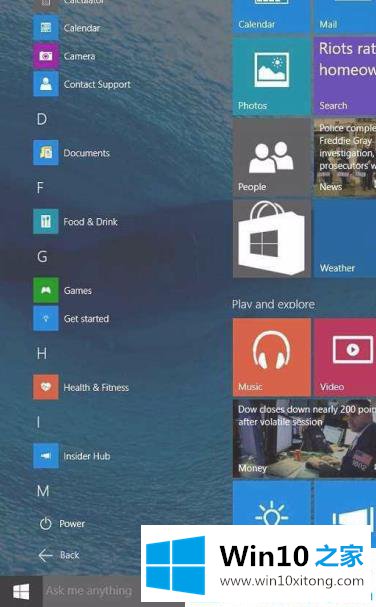Screen dimensions: 376x607
Task: Jump to letter G group header
Action: [42, 257]
